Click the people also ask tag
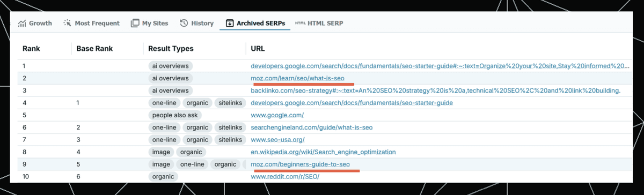Screen dimensions: 644x195 click(x=174, y=115)
